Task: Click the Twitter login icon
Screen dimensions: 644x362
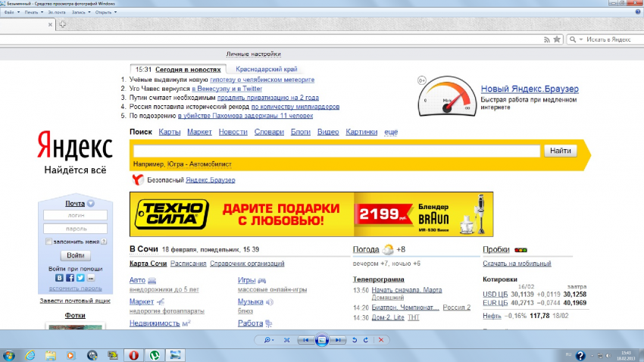Action: (80, 278)
